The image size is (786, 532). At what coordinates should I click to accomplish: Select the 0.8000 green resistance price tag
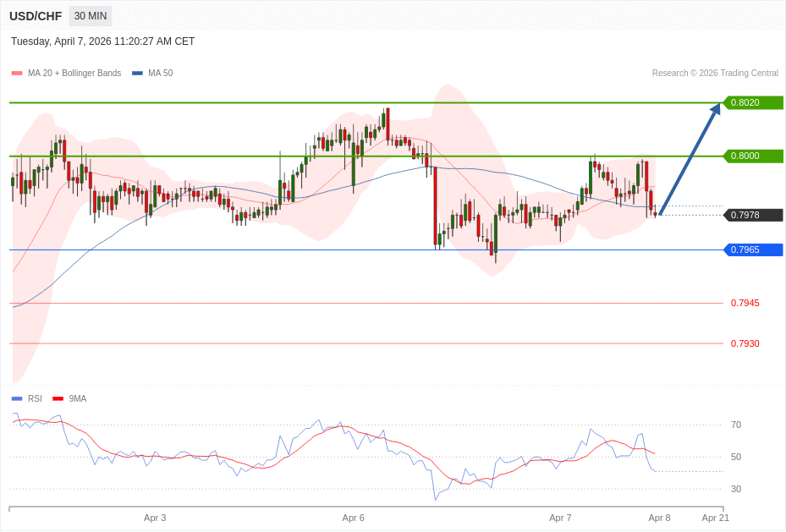coord(752,156)
